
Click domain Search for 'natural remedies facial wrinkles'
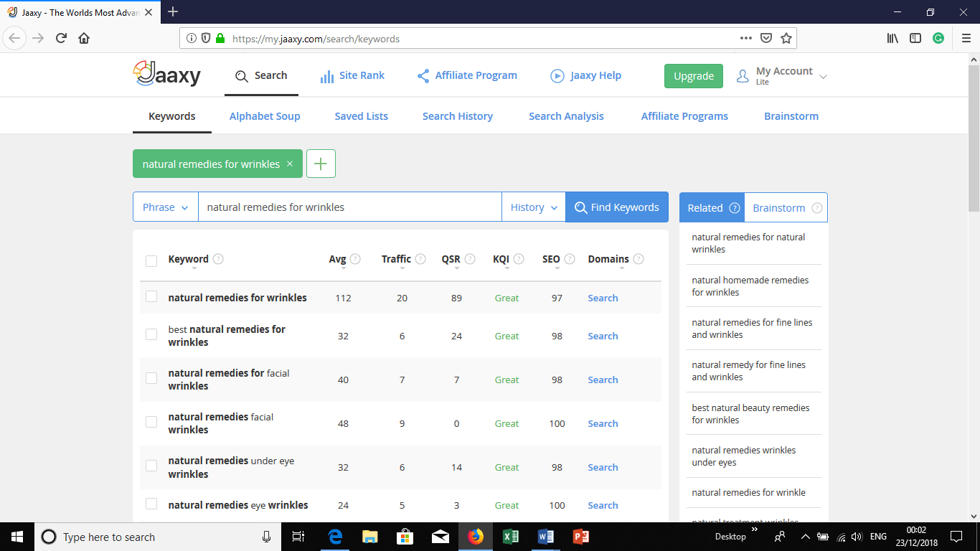603,423
